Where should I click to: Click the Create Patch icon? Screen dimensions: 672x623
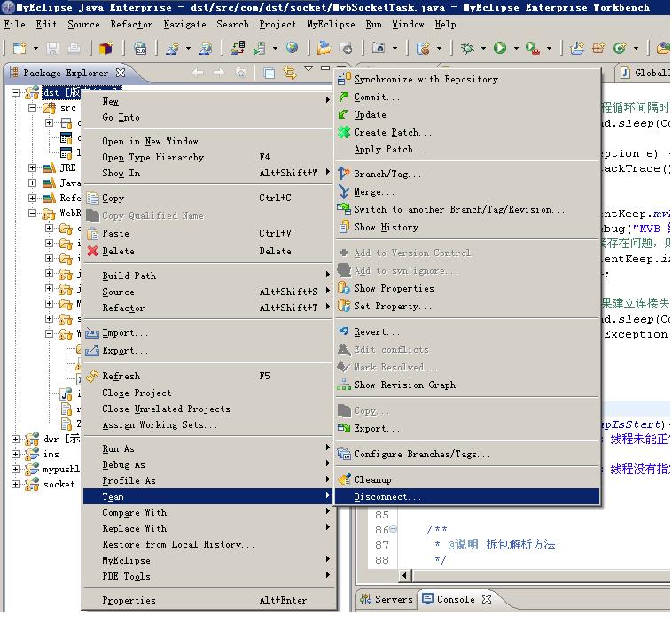344,132
